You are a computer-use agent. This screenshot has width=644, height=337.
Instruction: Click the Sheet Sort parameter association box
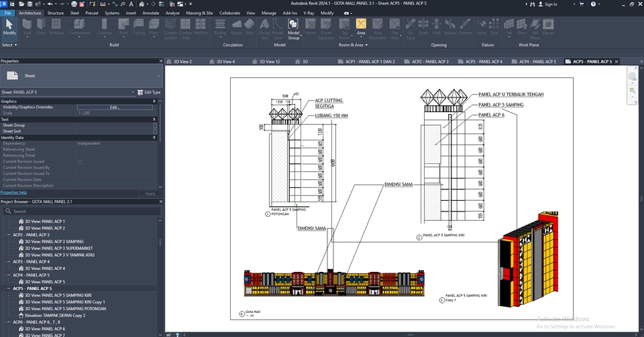point(155,132)
